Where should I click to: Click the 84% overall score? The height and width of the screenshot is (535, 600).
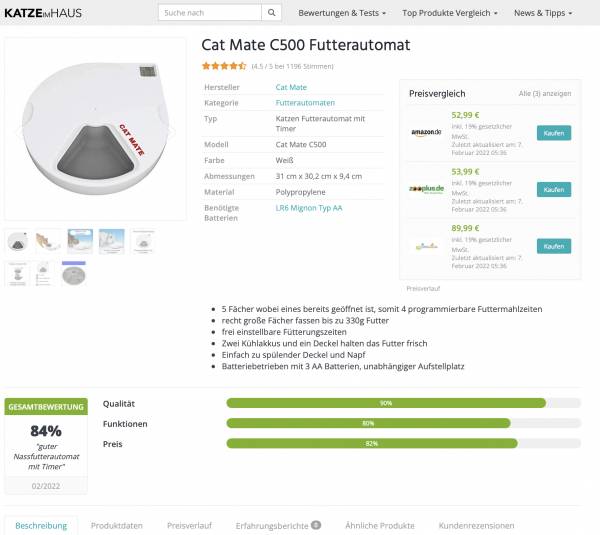click(46, 431)
